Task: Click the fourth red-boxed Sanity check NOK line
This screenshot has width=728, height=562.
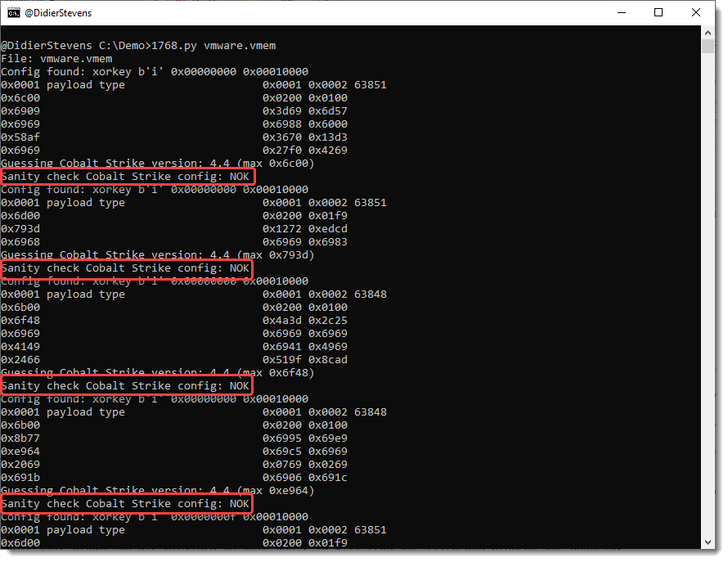Action: (x=126, y=504)
